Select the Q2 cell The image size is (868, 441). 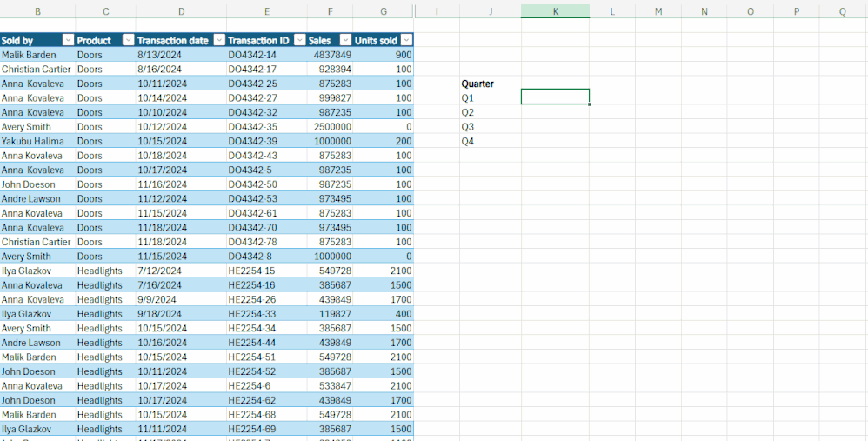click(491, 112)
